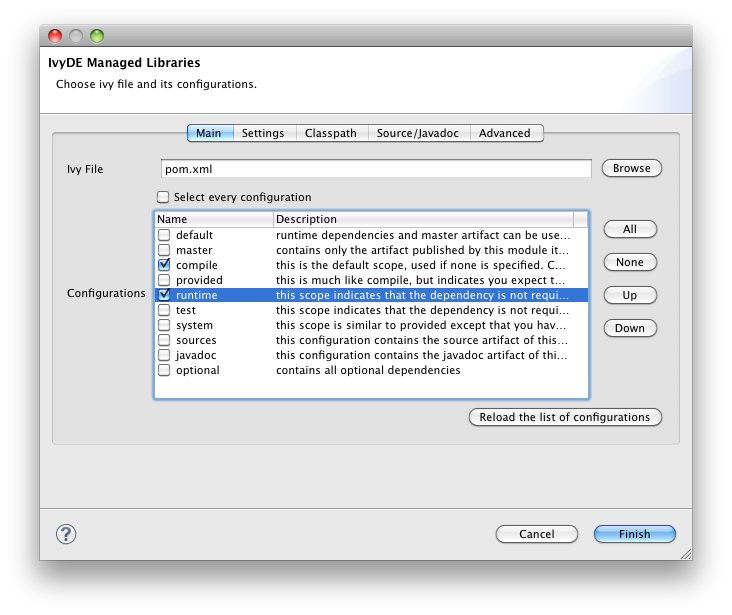Select the Advanced tab
Screen dimensions: 732x615
(x=504, y=133)
